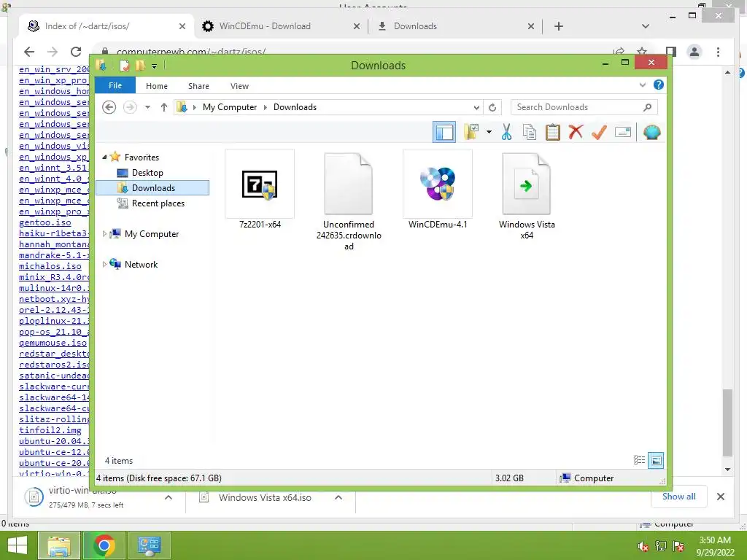Collapse the Favorites tree group
The image size is (747, 560).
point(104,157)
